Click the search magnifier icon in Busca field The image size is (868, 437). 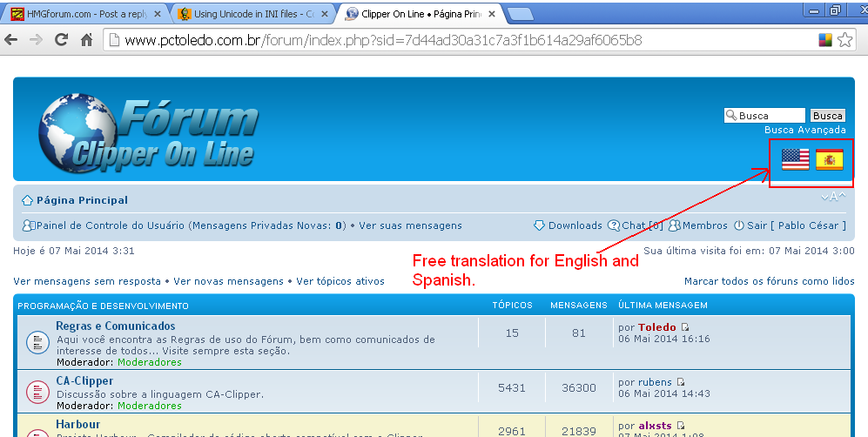[731, 115]
